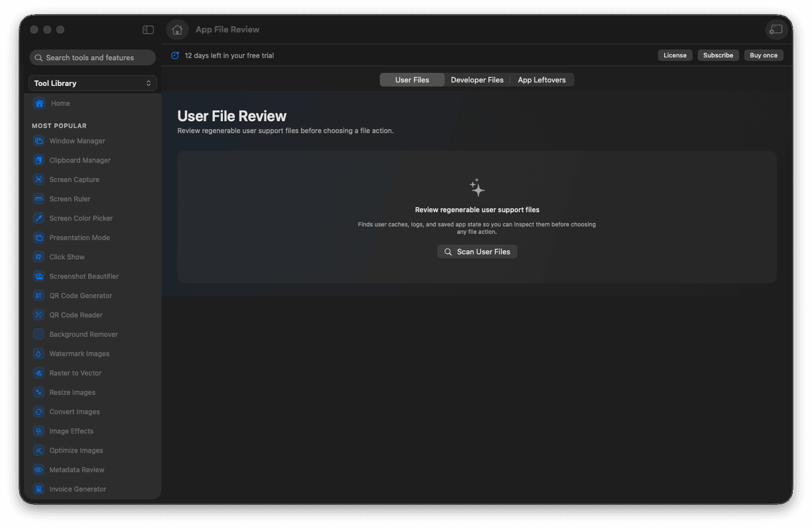Screen dimensions: 812x528
Task: Click the magnifier icon in search field
Action: point(39,57)
